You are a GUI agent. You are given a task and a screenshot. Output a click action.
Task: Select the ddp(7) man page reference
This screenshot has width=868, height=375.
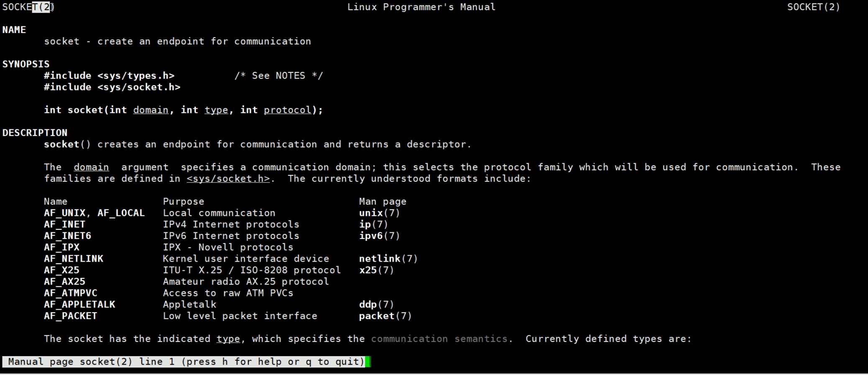[376, 305]
